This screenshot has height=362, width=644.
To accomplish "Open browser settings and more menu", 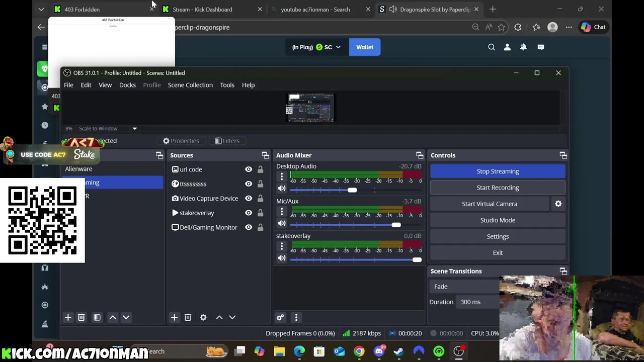I will pos(569,27).
